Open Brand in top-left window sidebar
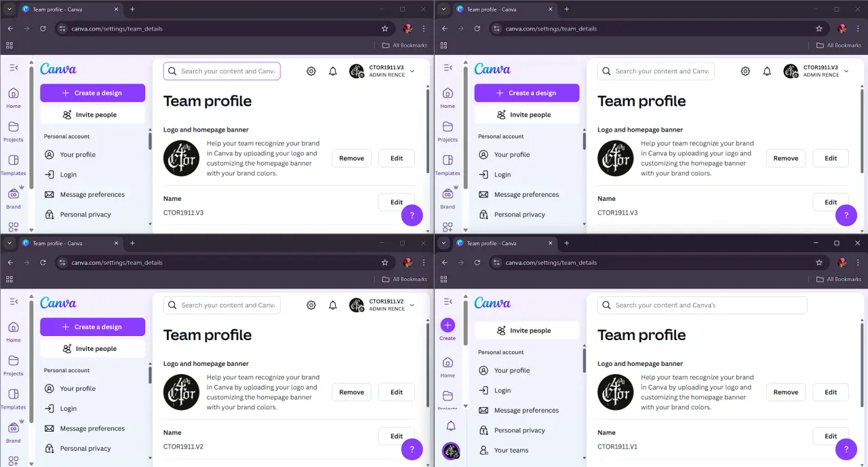The width and height of the screenshot is (868, 467). pos(14,198)
